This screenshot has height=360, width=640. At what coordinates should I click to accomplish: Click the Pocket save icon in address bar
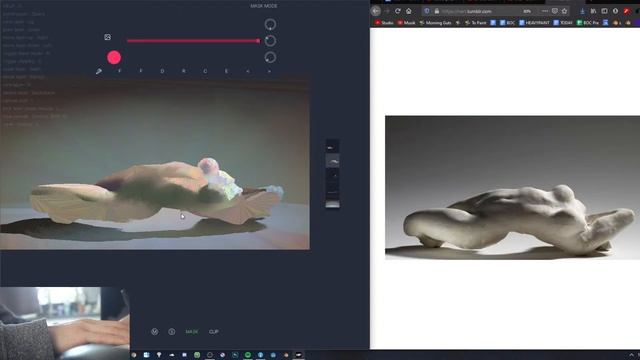(x=555, y=11)
